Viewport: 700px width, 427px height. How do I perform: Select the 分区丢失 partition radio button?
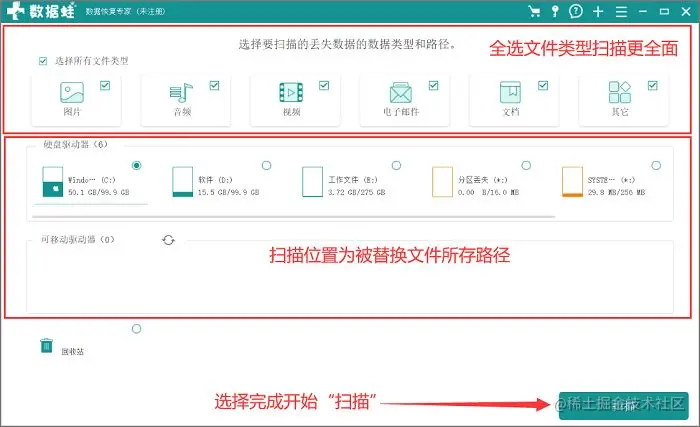point(526,165)
